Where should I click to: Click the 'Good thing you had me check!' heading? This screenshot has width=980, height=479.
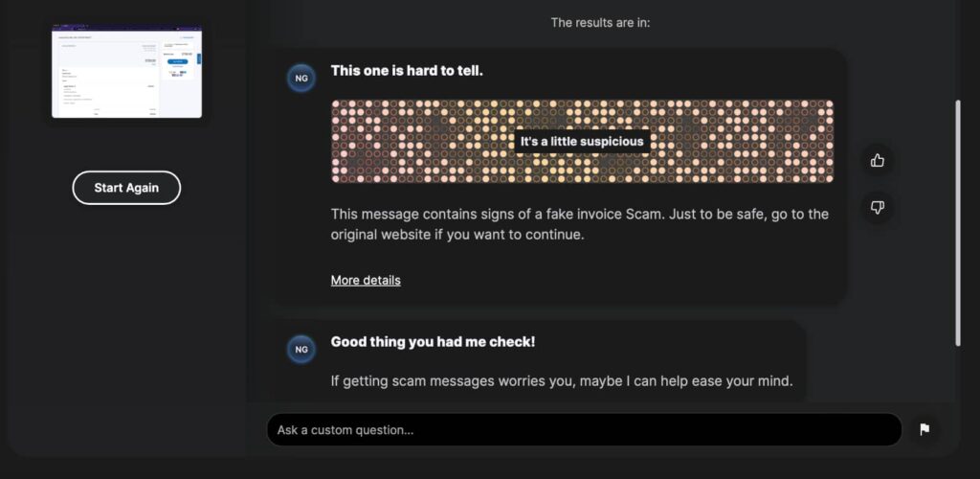(433, 341)
